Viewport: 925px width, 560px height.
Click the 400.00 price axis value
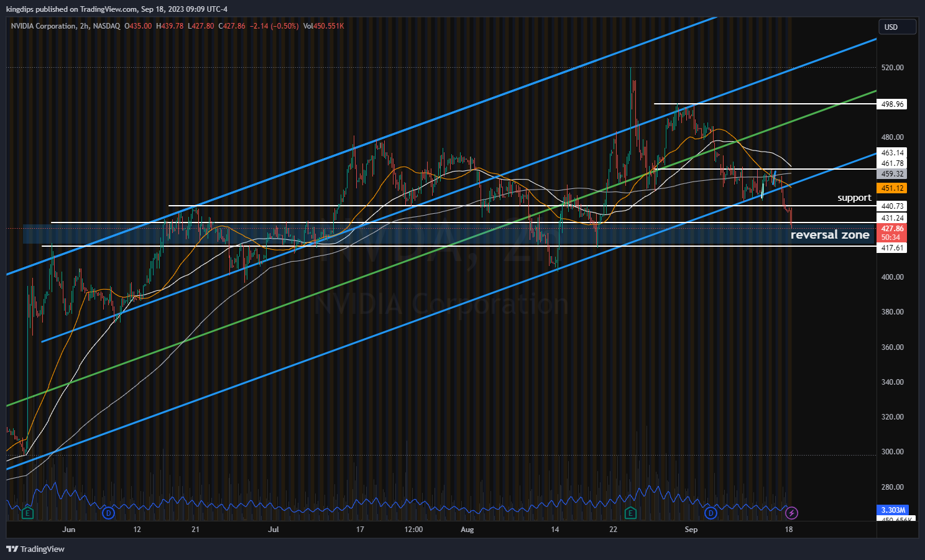click(x=892, y=277)
